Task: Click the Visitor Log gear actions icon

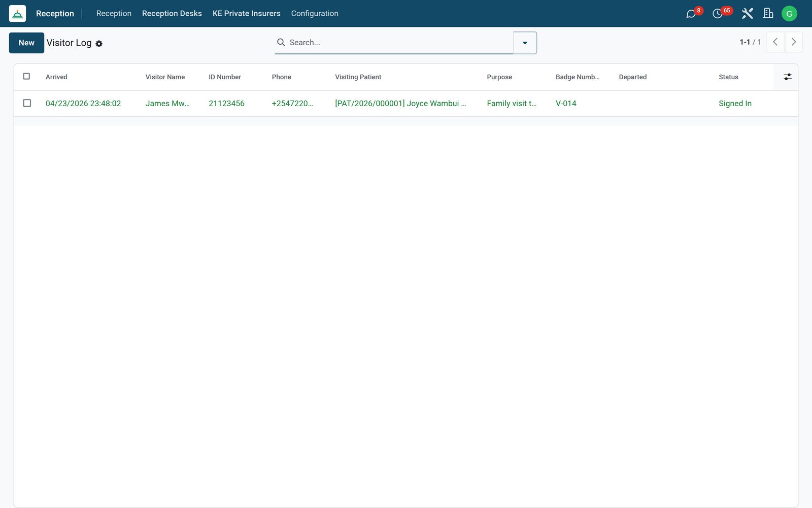Action: (x=99, y=44)
